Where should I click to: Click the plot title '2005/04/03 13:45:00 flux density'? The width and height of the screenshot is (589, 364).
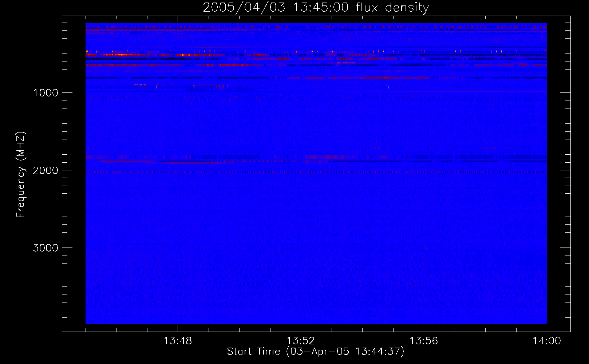pyautogui.click(x=316, y=7)
